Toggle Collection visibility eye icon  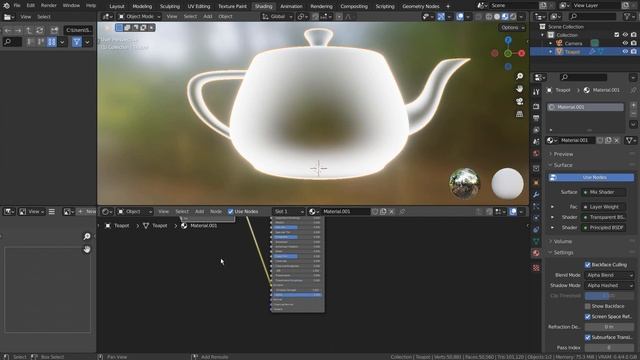[x=625, y=35]
